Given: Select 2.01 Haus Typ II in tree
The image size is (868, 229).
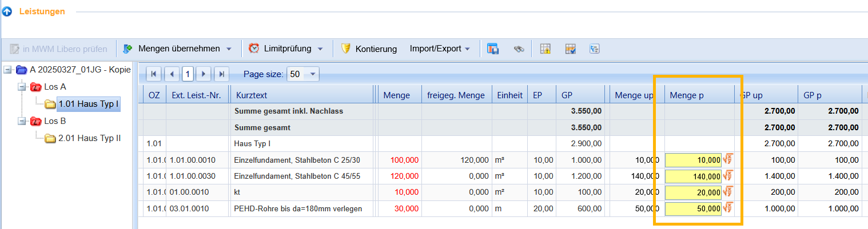Looking at the screenshot, I should 89,138.
